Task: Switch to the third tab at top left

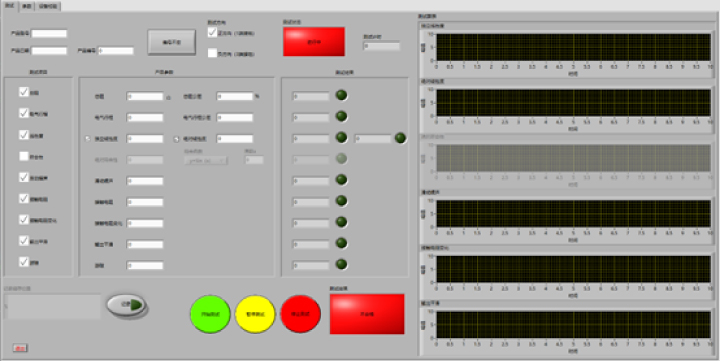Action: click(x=48, y=6)
